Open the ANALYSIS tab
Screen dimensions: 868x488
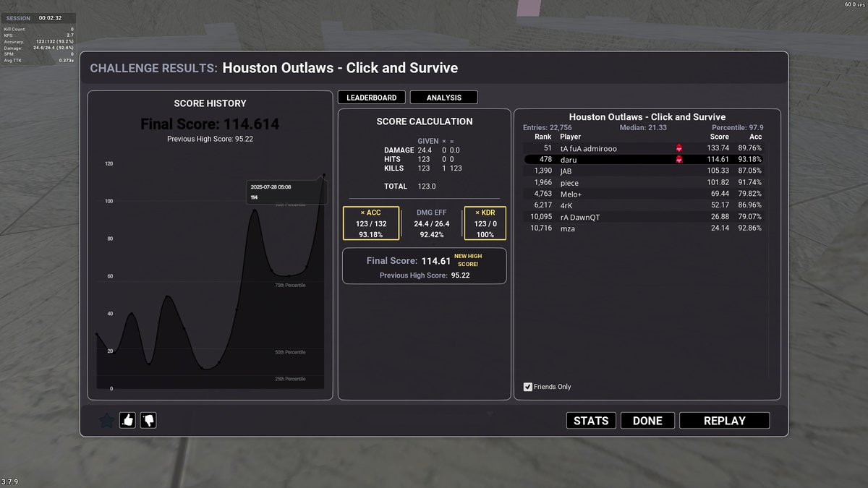[443, 98]
